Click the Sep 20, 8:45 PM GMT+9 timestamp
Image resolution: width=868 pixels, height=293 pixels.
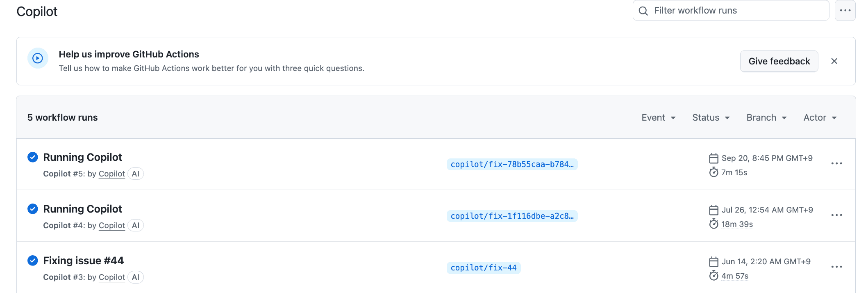tap(767, 158)
